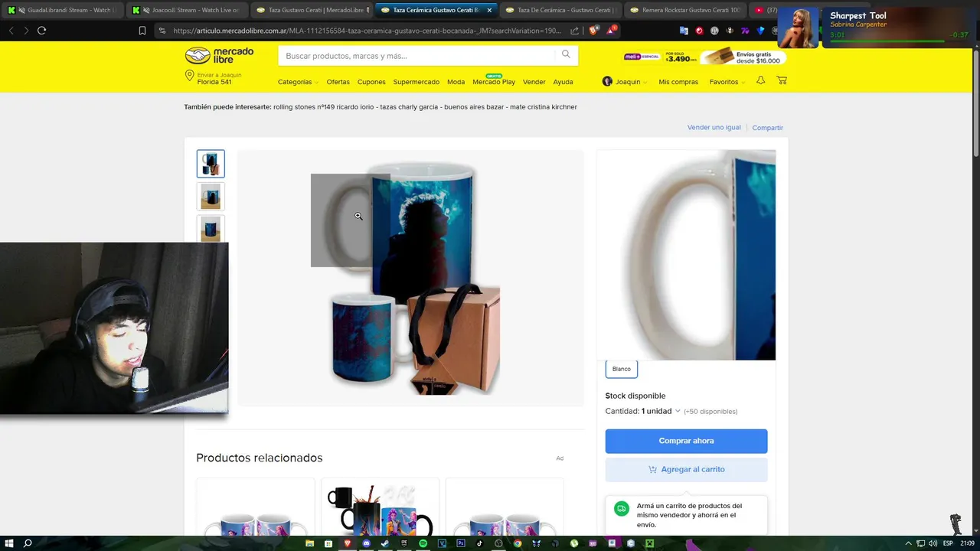Open Supermercado menu item
The width and height of the screenshot is (980, 551).
(416, 82)
